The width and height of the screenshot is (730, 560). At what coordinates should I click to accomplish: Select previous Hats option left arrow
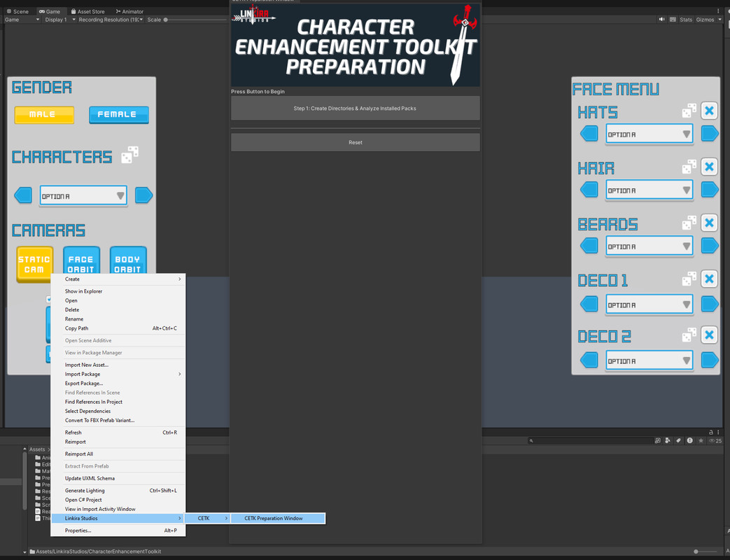click(589, 134)
